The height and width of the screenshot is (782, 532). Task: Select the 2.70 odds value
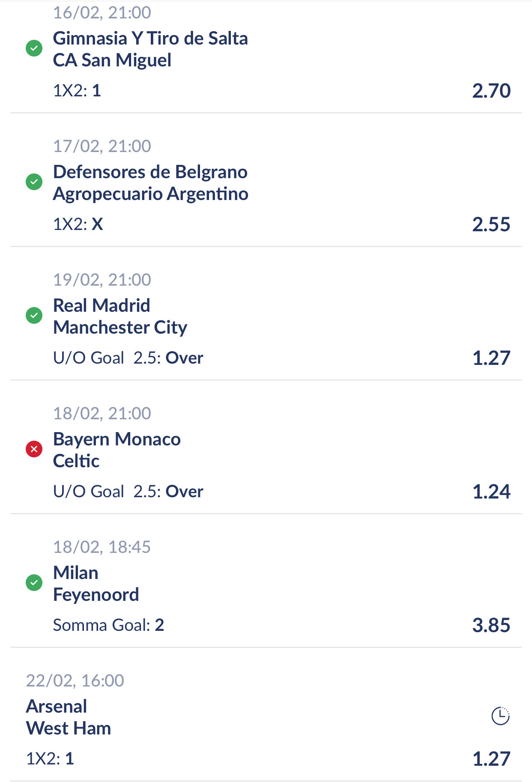point(491,91)
